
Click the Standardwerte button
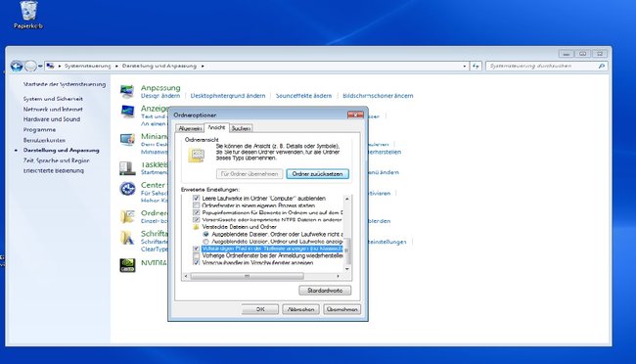325,291
